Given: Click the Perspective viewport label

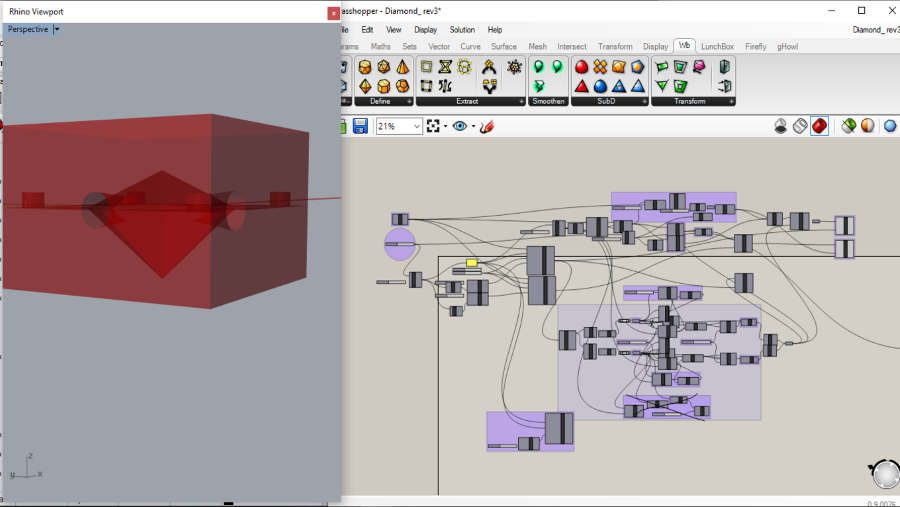Looking at the screenshot, I should (28, 29).
